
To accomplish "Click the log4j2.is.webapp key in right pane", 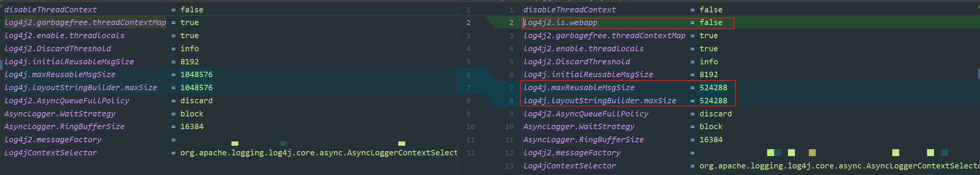I will pos(560,23).
